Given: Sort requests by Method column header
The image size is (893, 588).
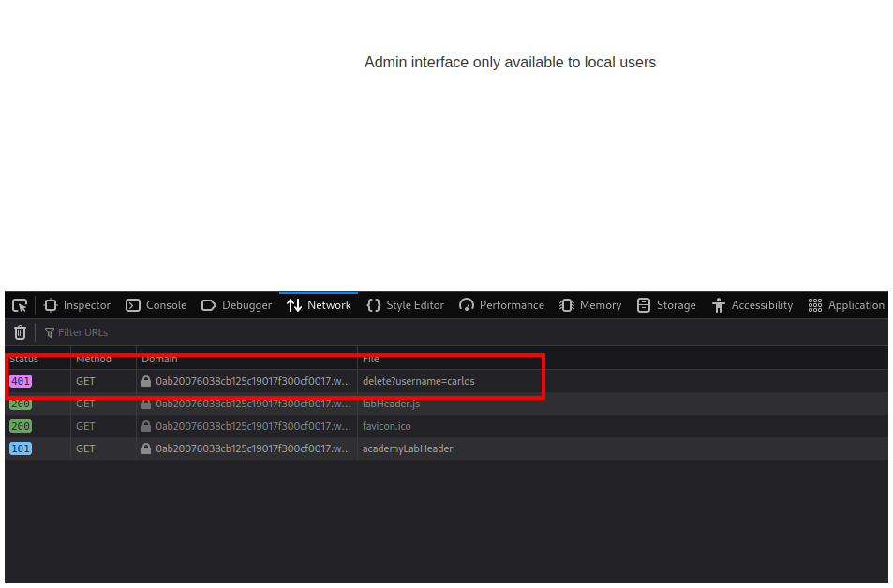Looking at the screenshot, I should [x=94, y=360].
